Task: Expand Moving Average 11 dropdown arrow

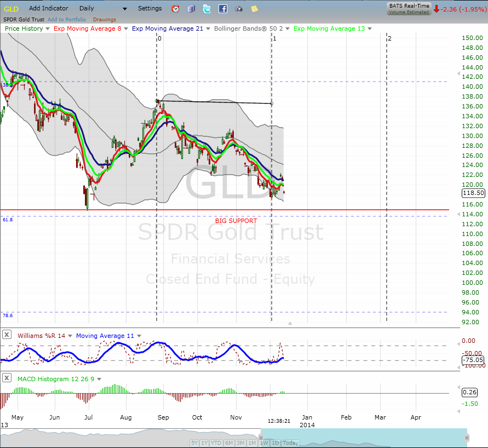Action: pos(139,336)
